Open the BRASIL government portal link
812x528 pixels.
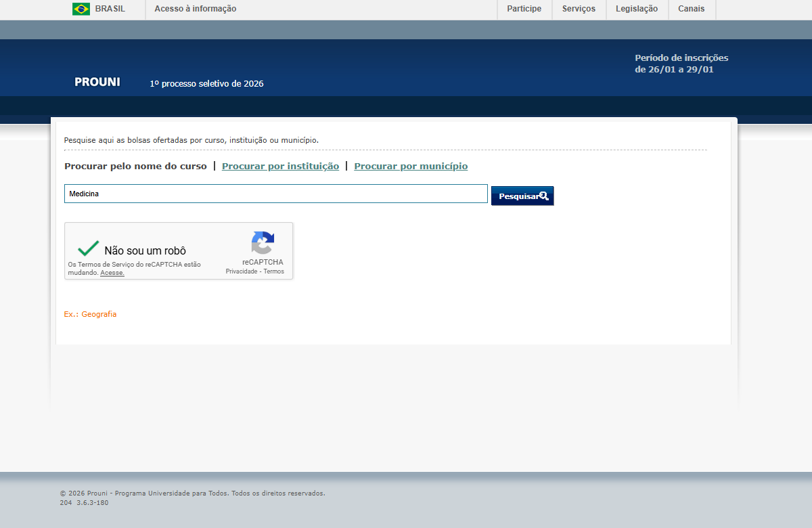pyautogui.click(x=110, y=9)
